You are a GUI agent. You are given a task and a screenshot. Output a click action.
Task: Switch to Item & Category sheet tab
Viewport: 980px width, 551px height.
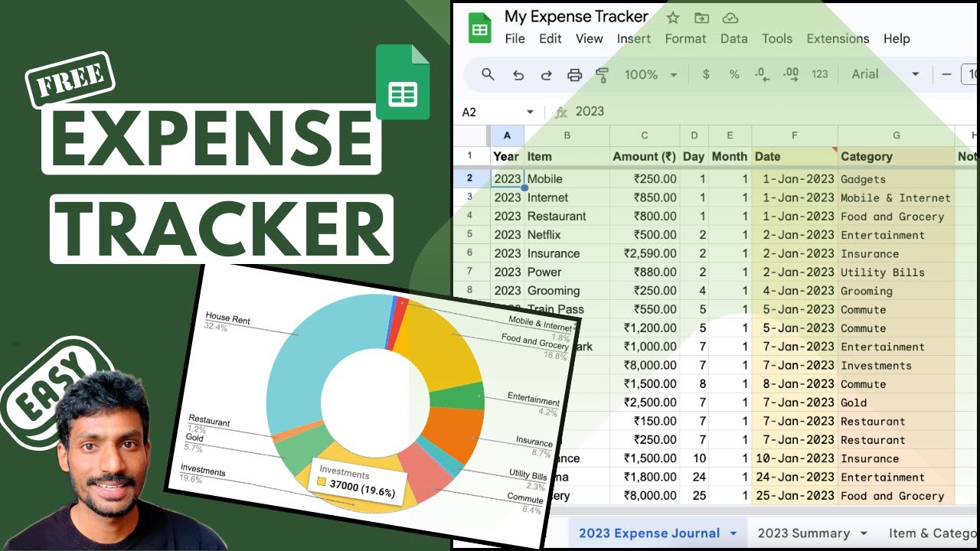tap(934, 533)
